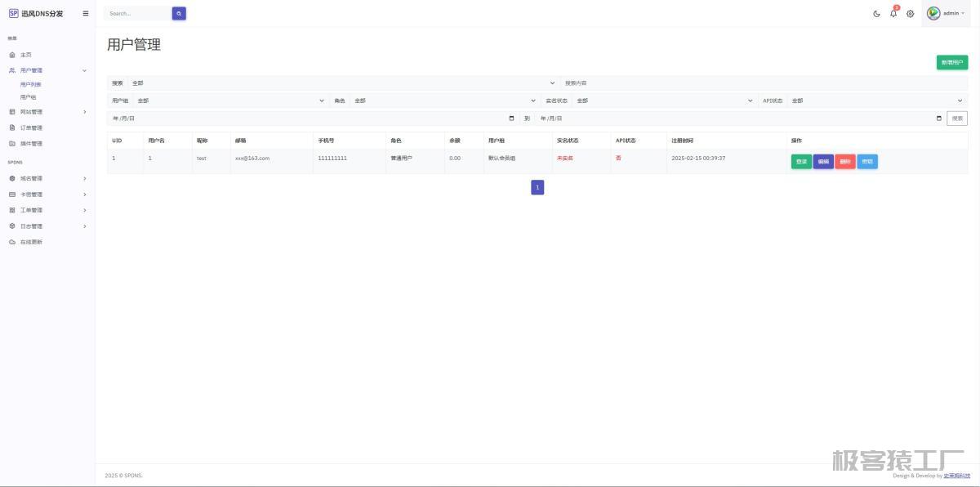Open the 用户组 filter dropdown
The width and height of the screenshot is (980, 487).
(x=229, y=101)
